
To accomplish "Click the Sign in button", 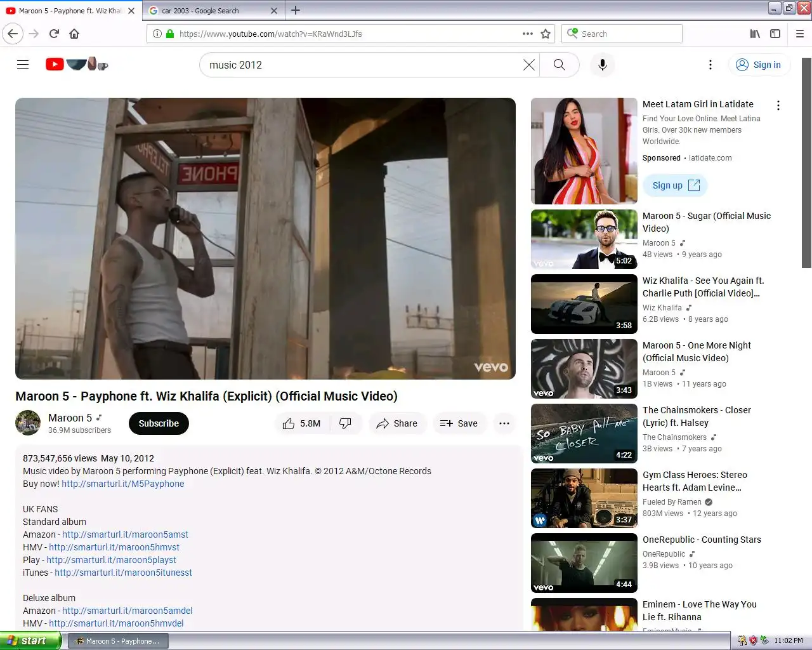I will coord(759,65).
